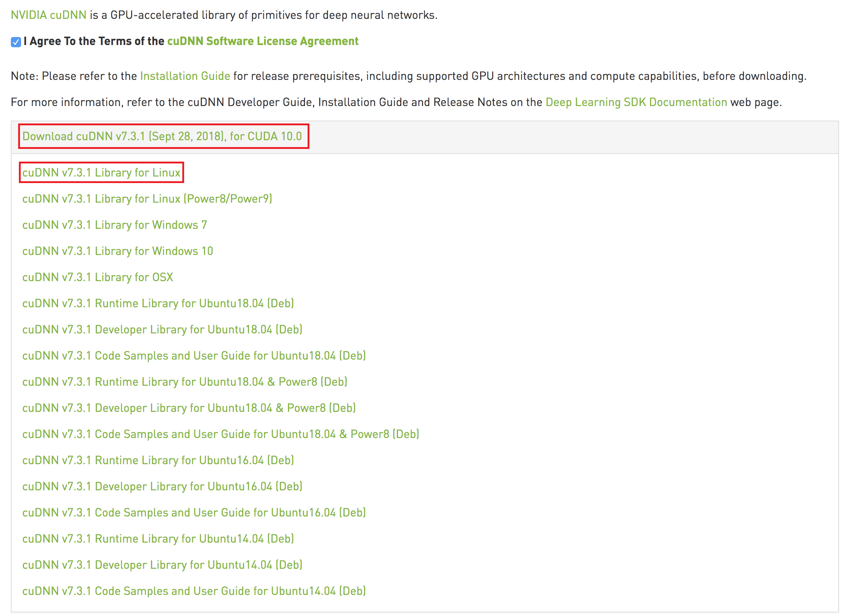Download Runtime Library for Ubuntu14.04 (Deb)
Screen dimensions: 844x616
click(158, 538)
